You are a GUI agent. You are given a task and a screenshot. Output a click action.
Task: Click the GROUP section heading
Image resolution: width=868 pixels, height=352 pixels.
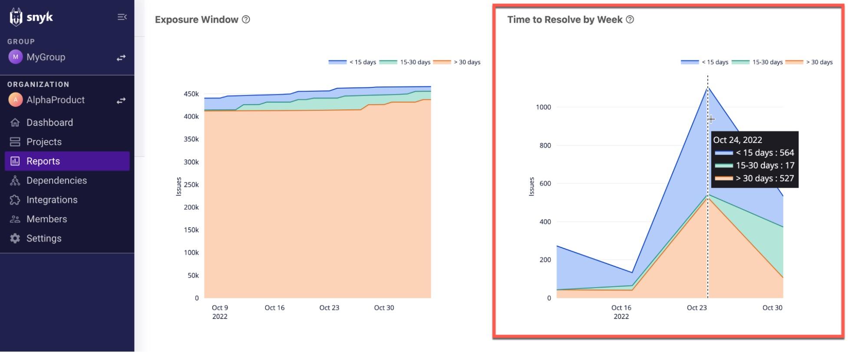tap(21, 42)
